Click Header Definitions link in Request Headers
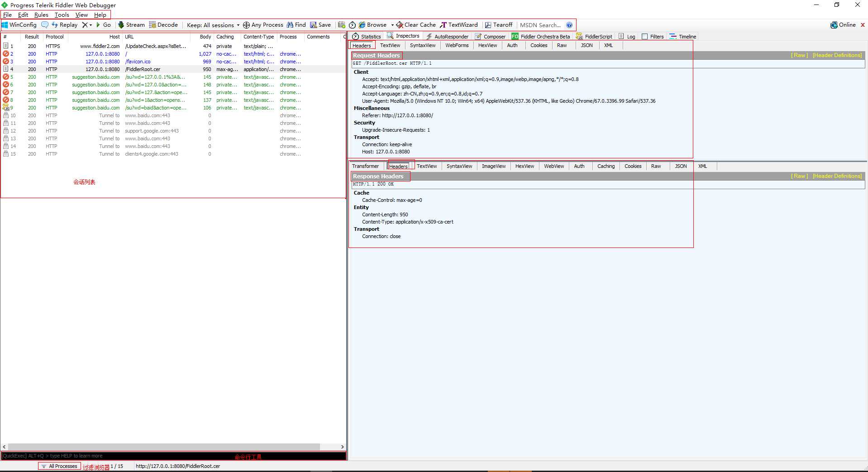868x472 pixels. (x=837, y=55)
